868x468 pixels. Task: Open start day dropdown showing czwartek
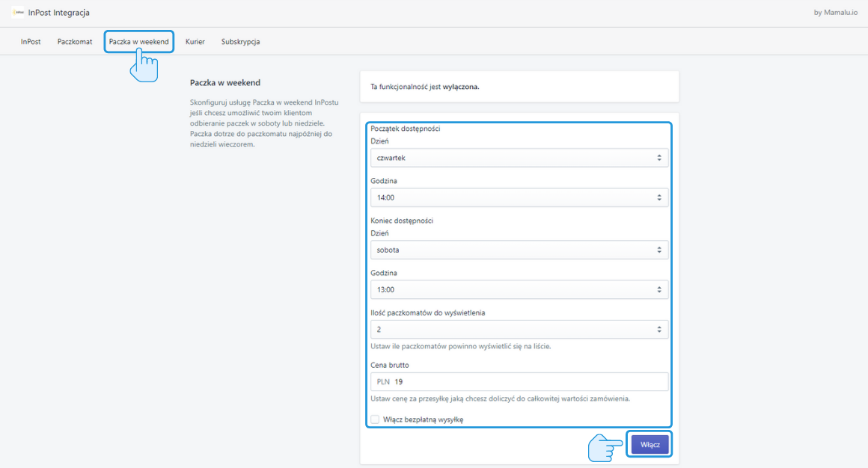[519, 158]
